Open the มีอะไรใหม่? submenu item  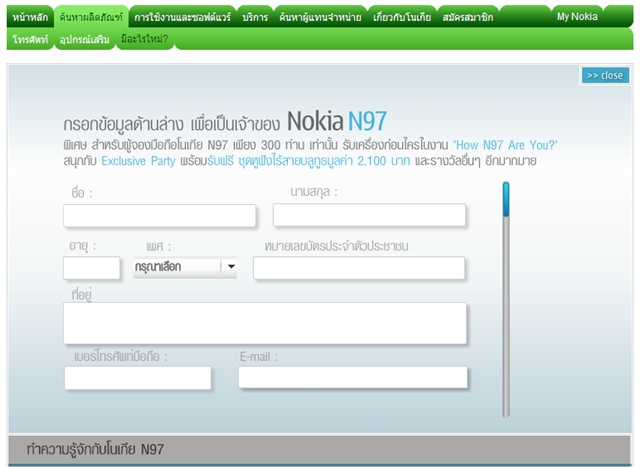coord(144,39)
